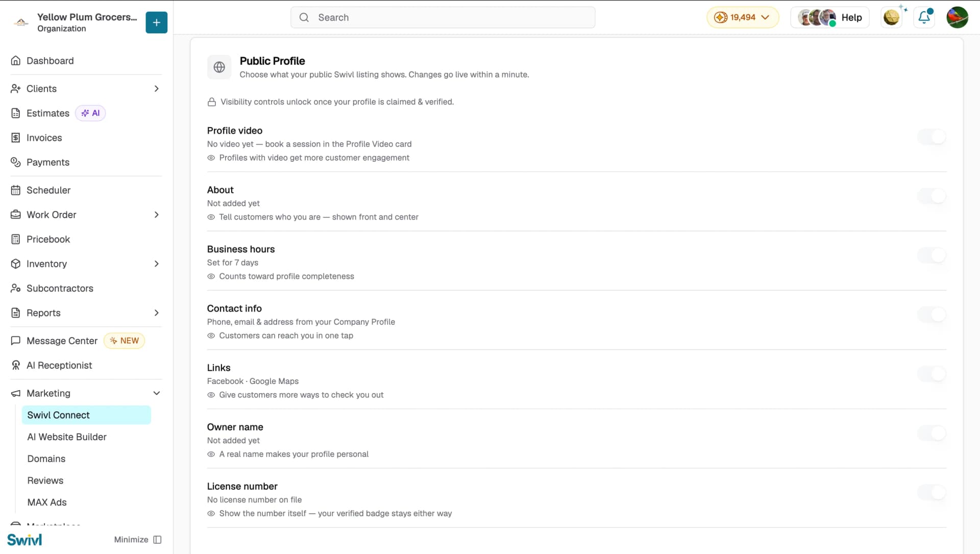Click the lock icon beside visibility notice
This screenshot has width=980, height=554.
[x=211, y=102]
